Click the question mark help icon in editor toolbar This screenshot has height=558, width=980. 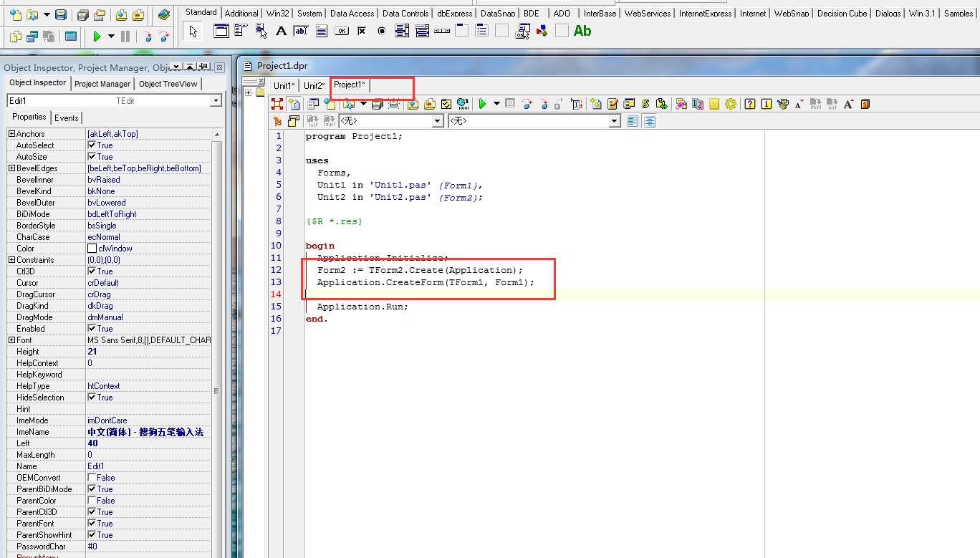749,104
